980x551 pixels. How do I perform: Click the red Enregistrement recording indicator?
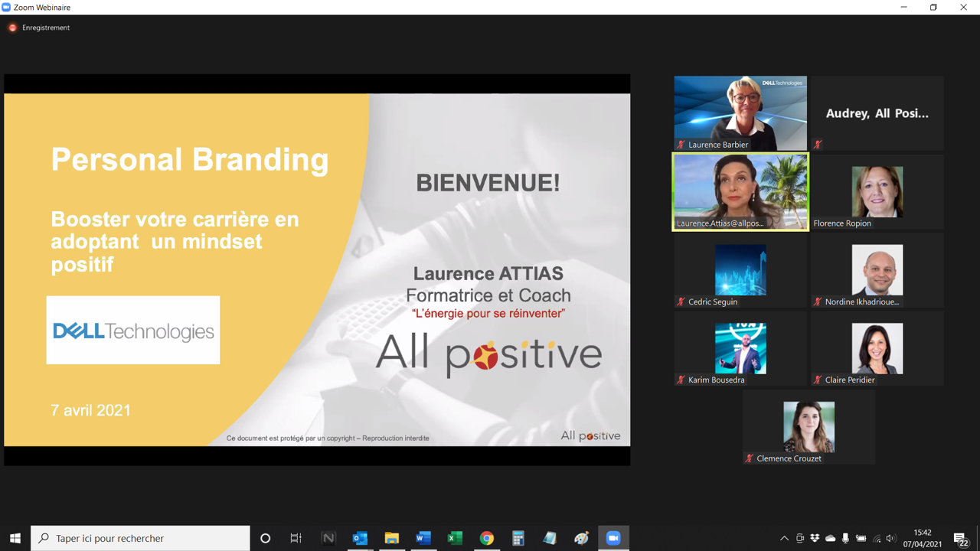pos(13,28)
